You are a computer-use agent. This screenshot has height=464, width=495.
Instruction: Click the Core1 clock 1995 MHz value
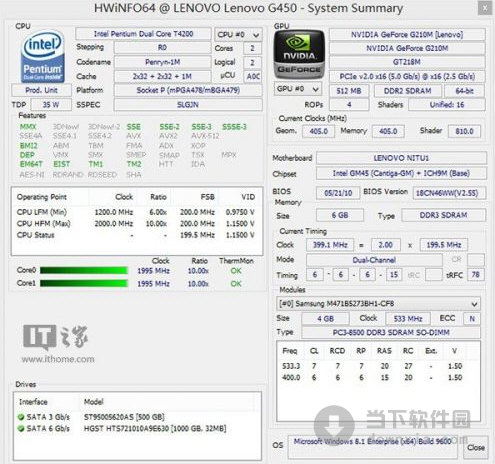[153, 284]
